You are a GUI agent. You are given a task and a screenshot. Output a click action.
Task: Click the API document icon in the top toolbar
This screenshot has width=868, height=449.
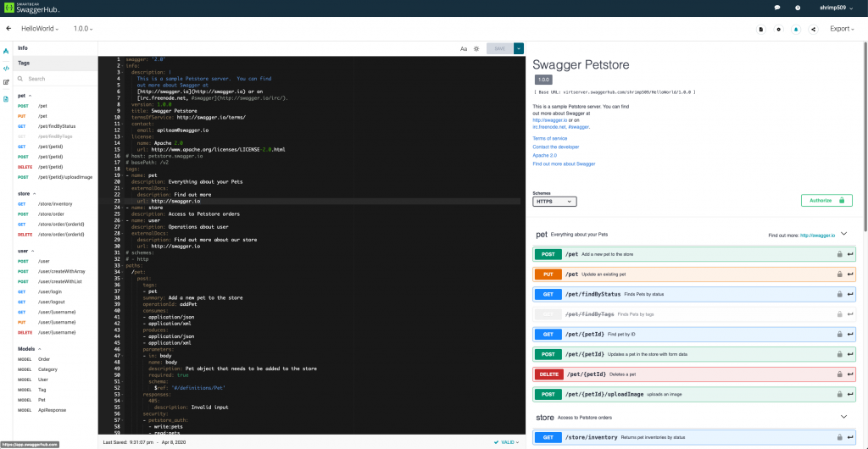click(761, 30)
